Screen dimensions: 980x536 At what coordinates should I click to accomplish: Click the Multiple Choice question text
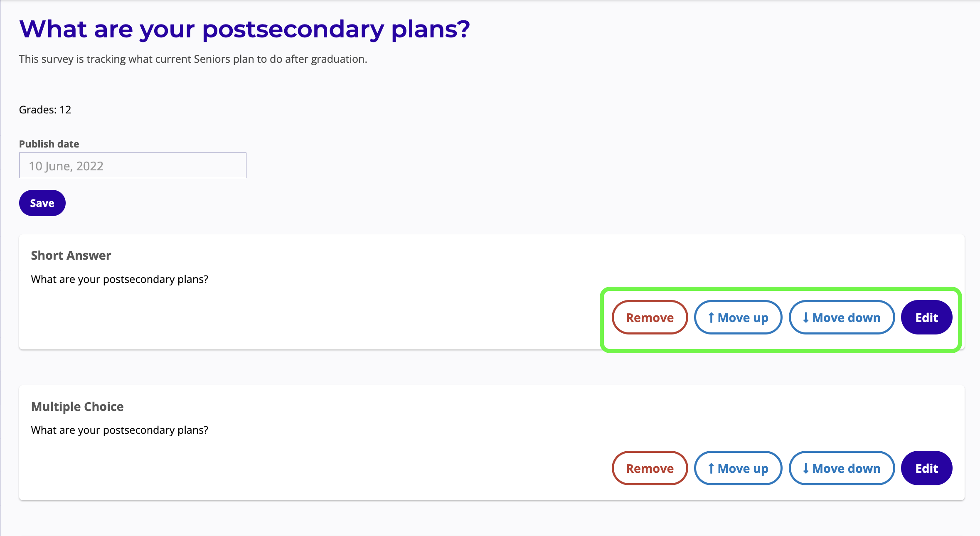click(120, 430)
